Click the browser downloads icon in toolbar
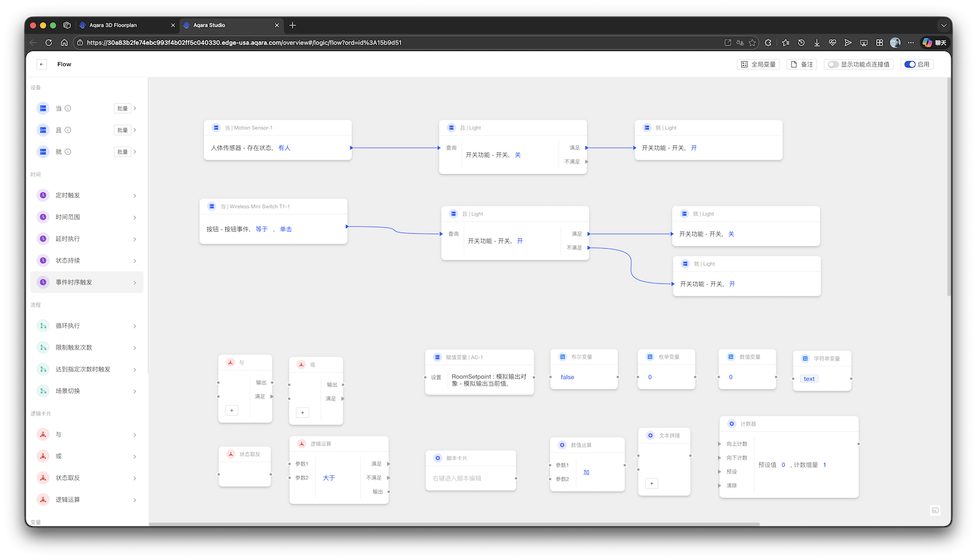This screenshot has height=560, width=977. tap(817, 43)
